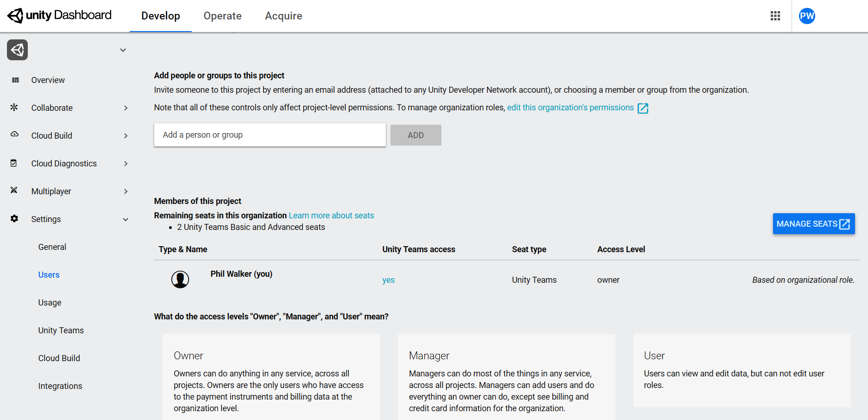The width and height of the screenshot is (868, 420).
Task: Click the Owner card heading
Action: coord(189,356)
